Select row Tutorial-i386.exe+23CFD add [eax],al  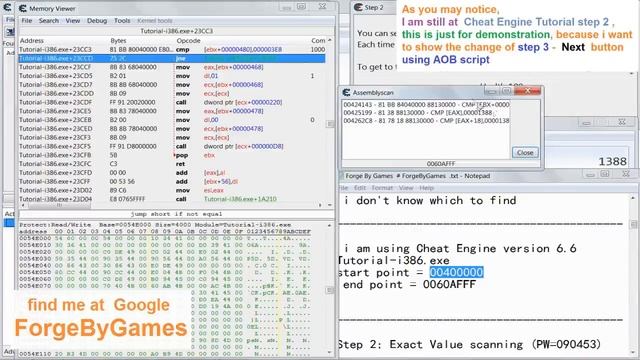coord(172,173)
